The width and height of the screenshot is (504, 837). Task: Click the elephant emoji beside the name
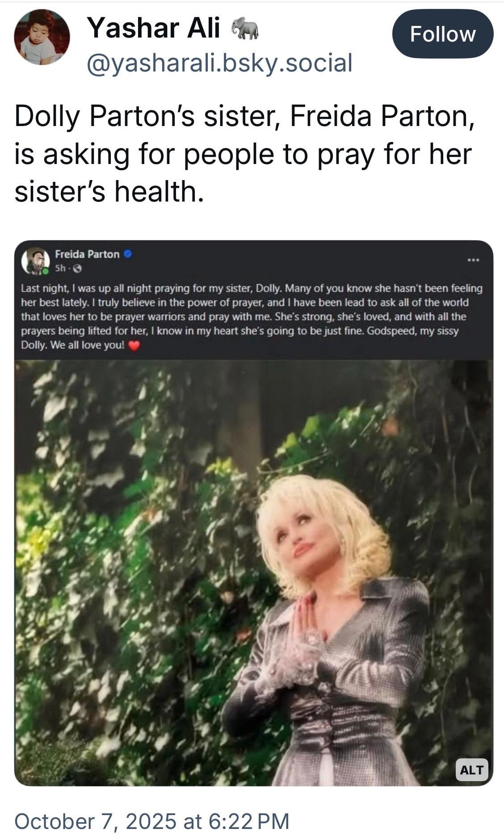[x=244, y=29]
